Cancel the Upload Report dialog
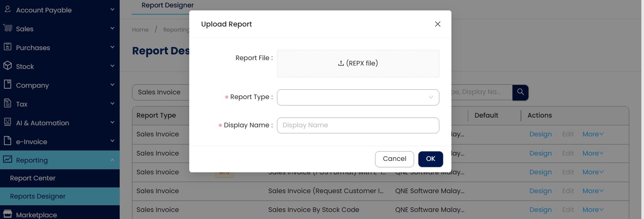 click(x=394, y=159)
